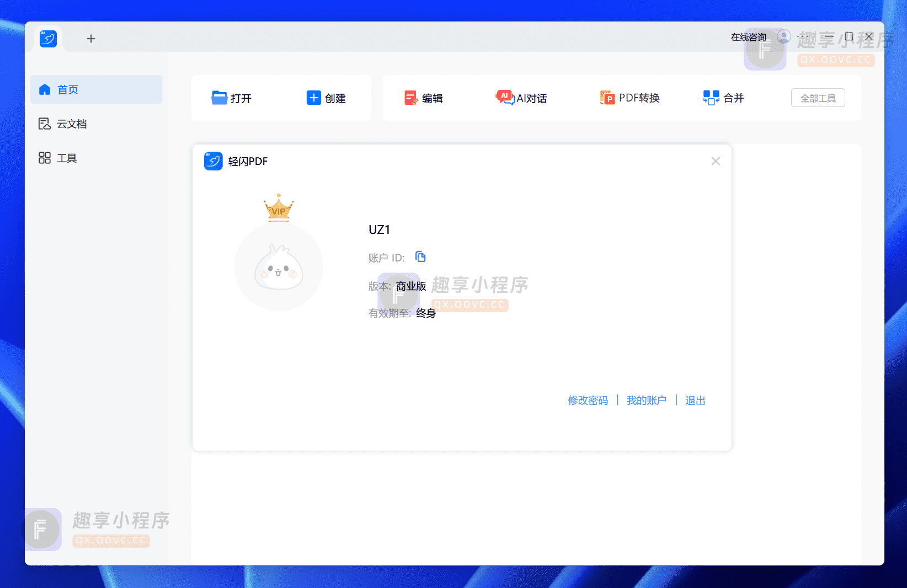907x588 pixels.
Task: Click the 轻闪PDF app logo tab
Action: click(49, 39)
